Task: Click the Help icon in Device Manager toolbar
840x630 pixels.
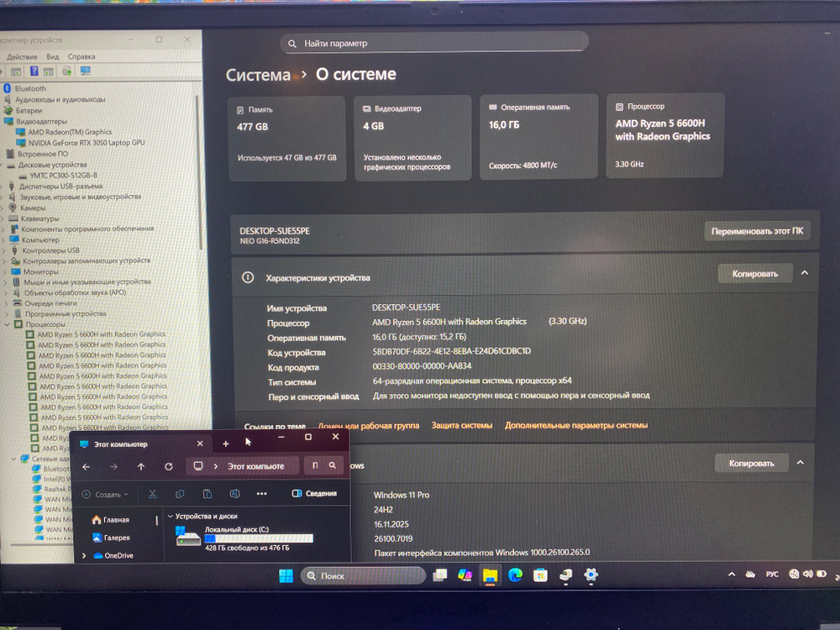Action: (x=34, y=72)
